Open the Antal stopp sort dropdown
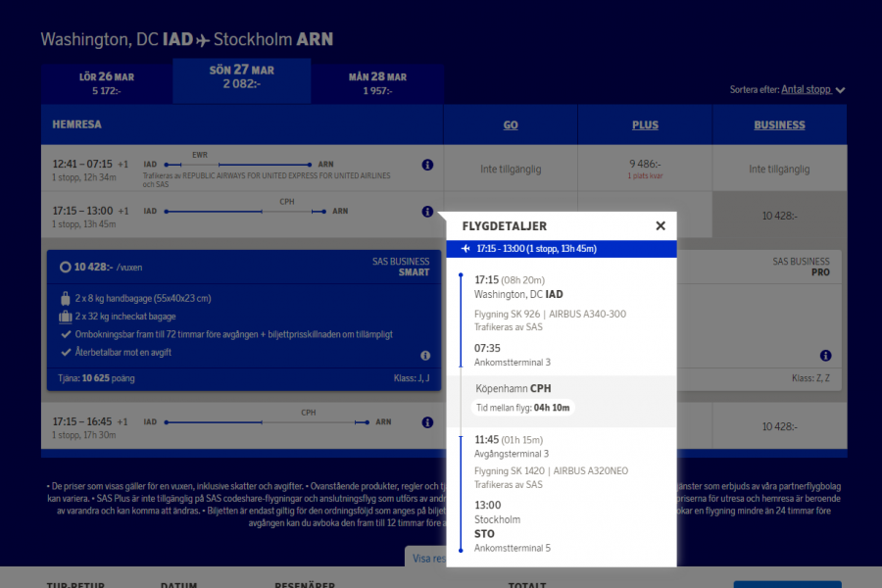This screenshot has width=882, height=588. coord(806,89)
